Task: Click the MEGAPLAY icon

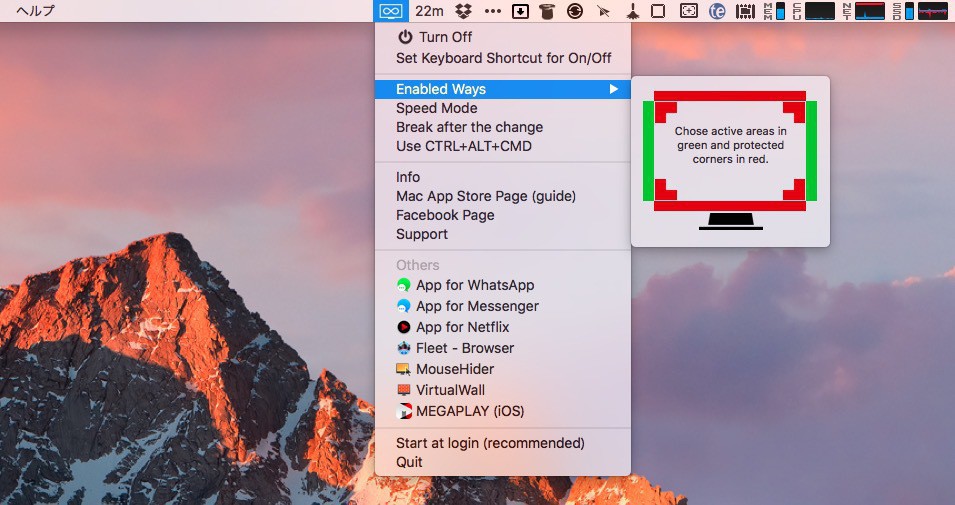Action: (403, 411)
